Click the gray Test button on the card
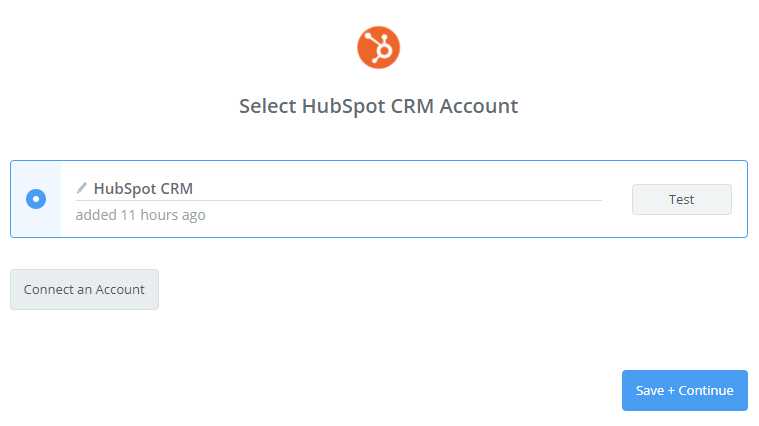The height and width of the screenshot is (426, 759). click(682, 199)
